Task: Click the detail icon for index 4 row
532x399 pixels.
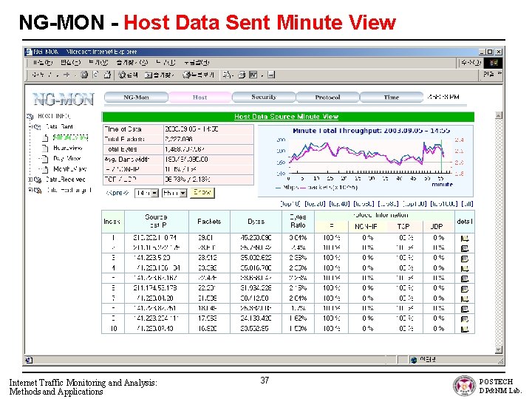Action: coord(465,269)
